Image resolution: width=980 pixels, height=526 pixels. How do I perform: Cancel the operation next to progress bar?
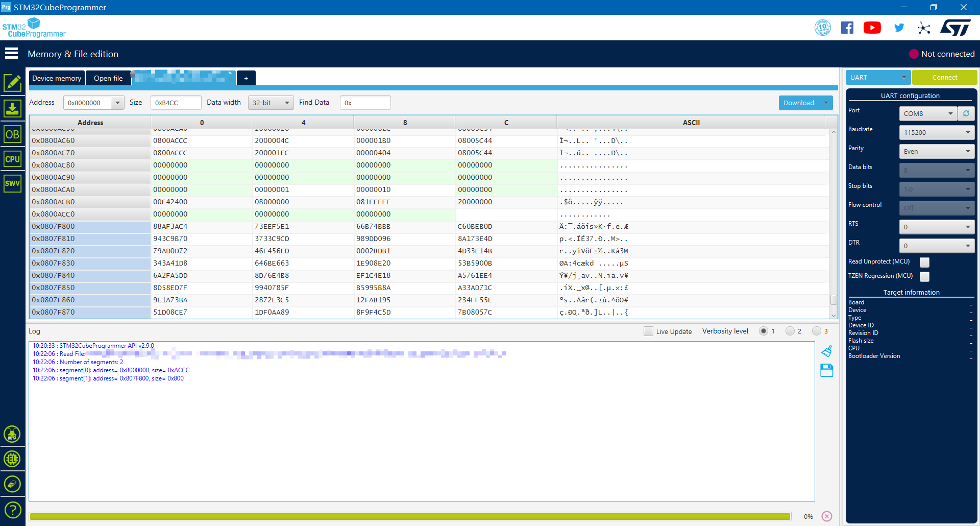(827, 516)
